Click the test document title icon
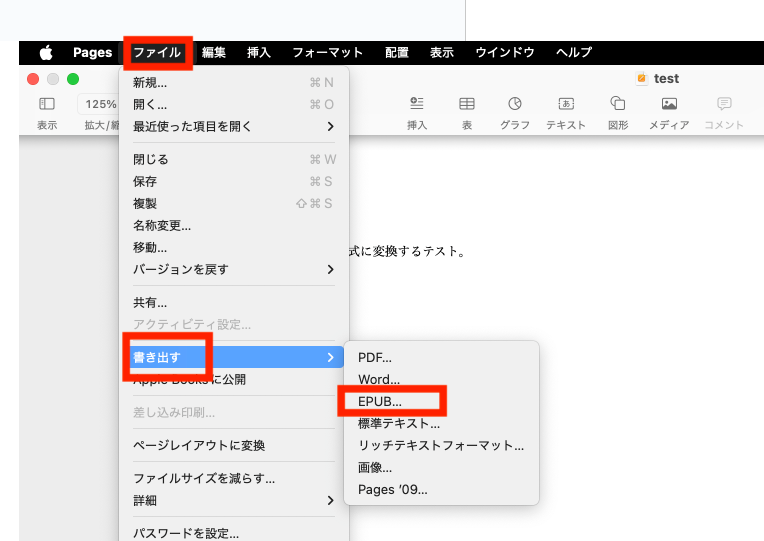Screen dimensions: 764x541 (642, 78)
